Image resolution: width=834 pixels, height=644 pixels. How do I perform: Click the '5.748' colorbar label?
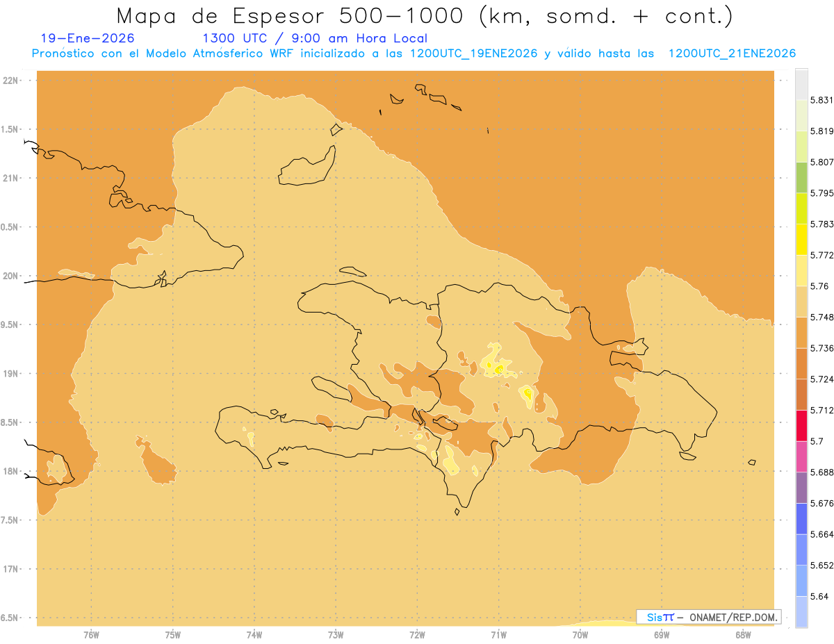coord(821,317)
